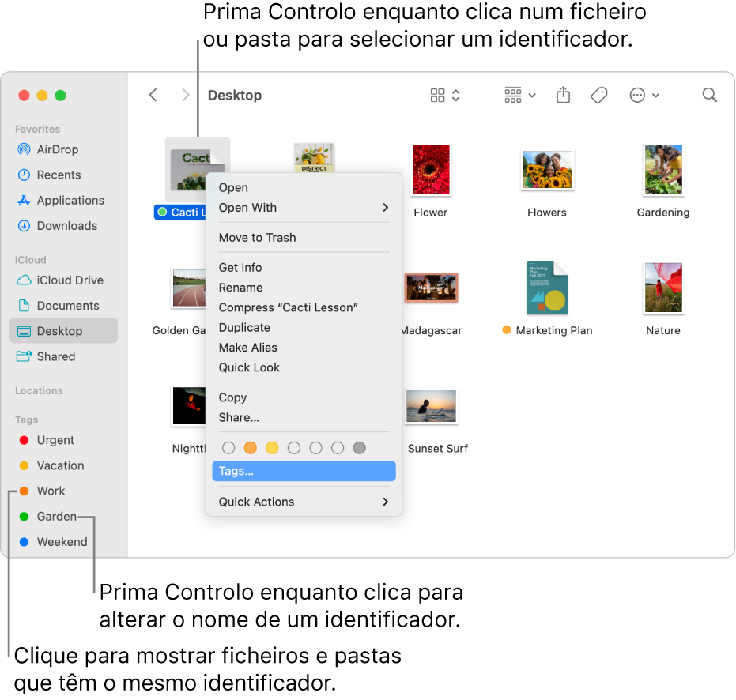Viewport: 736px width, 700px height.
Task: Select the Sunset Surf photo thumbnail
Action: point(431,406)
